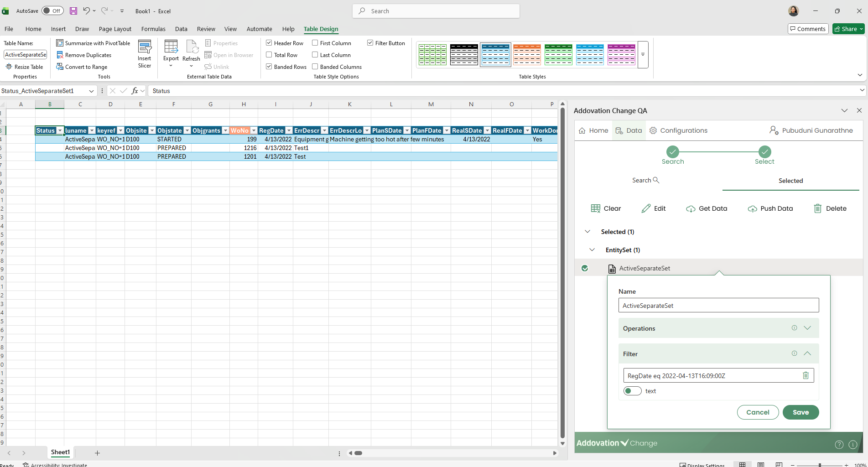Collapse the EntitySet (1) tree node
The height and width of the screenshot is (467, 868).
[x=592, y=250]
